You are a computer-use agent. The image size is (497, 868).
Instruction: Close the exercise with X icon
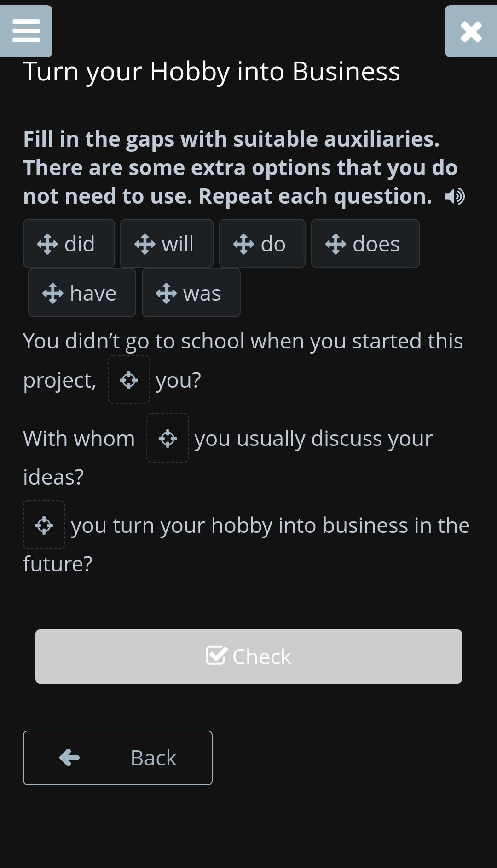471,32
